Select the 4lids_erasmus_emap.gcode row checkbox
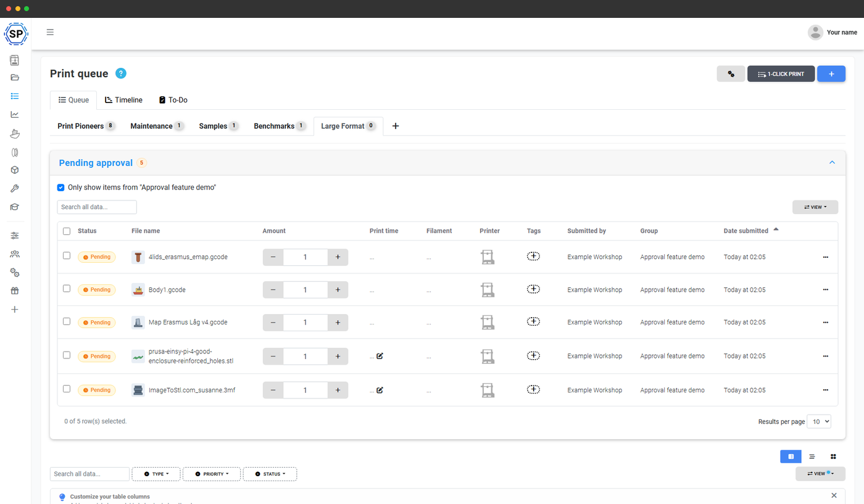864x504 pixels. coord(67,255)
